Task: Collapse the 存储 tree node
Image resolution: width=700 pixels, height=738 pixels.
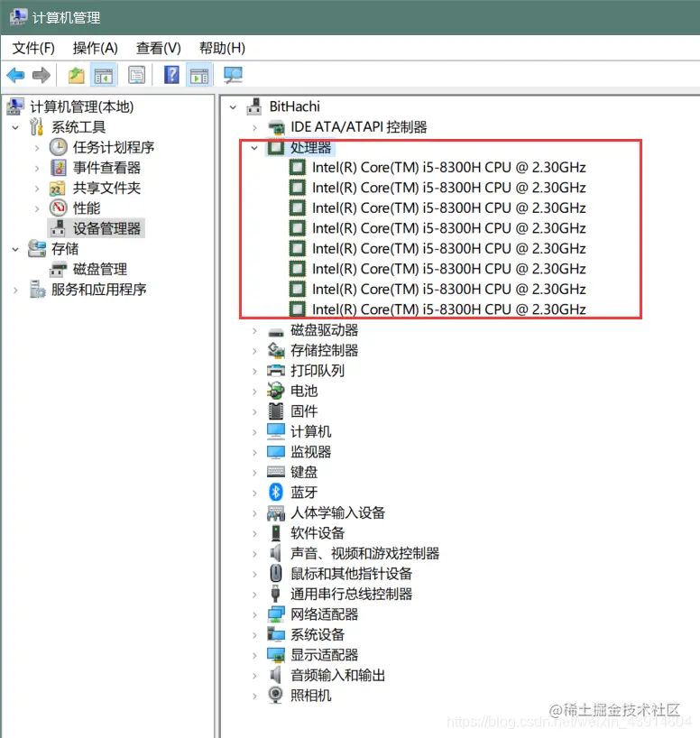Action: (15, 249)
